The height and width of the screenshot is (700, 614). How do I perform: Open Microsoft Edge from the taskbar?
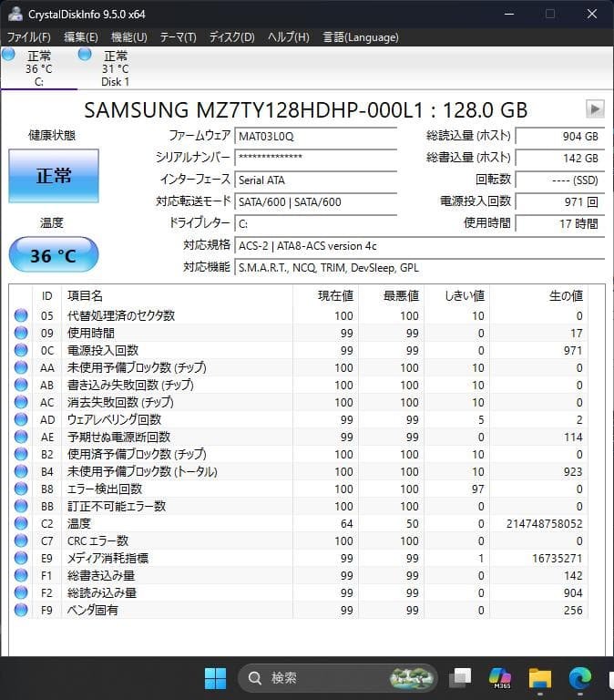(x=580, y=678)
